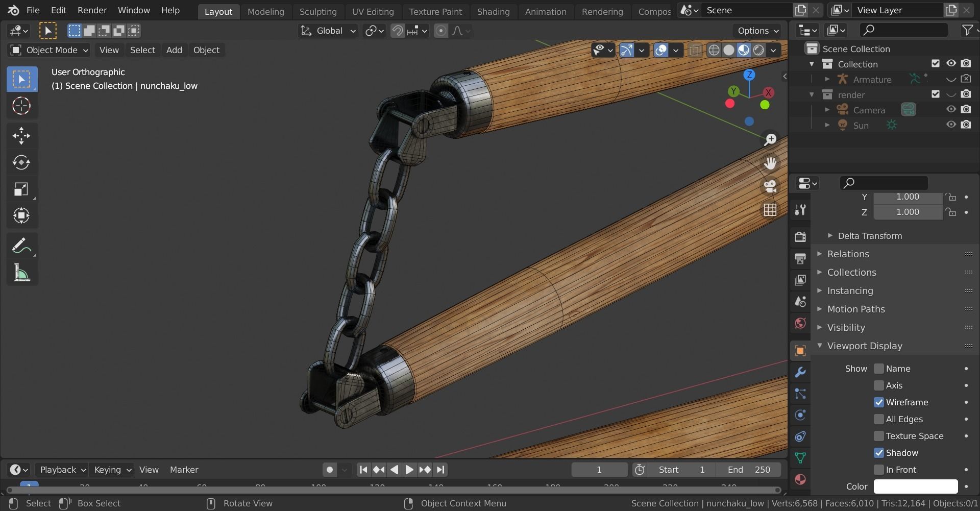Select the Rotate tool
Screen dimensions: 980x511
pyautogui.click(x=21, y=162)
